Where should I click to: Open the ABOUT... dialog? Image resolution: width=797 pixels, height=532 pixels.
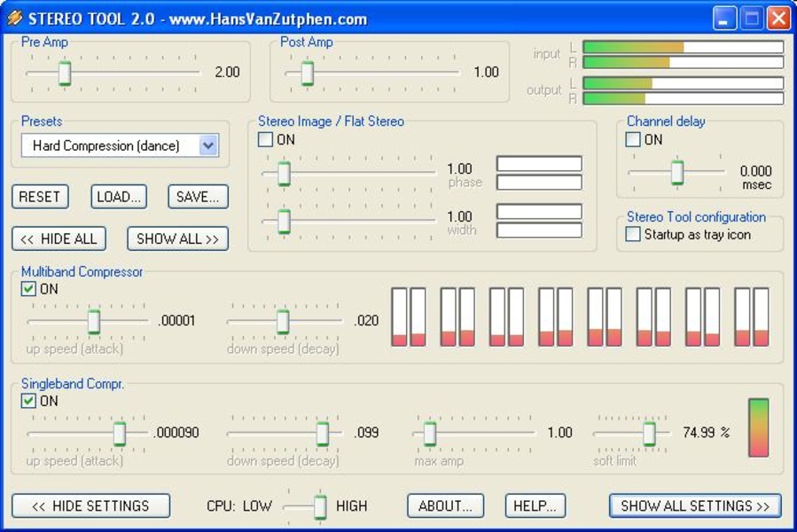(445, 505)
